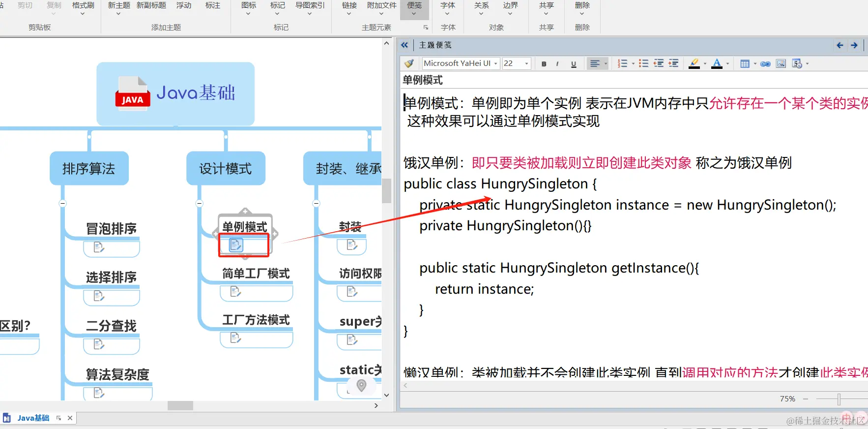
Task: Open the 字体 ribbon menu
Action: 447,9
